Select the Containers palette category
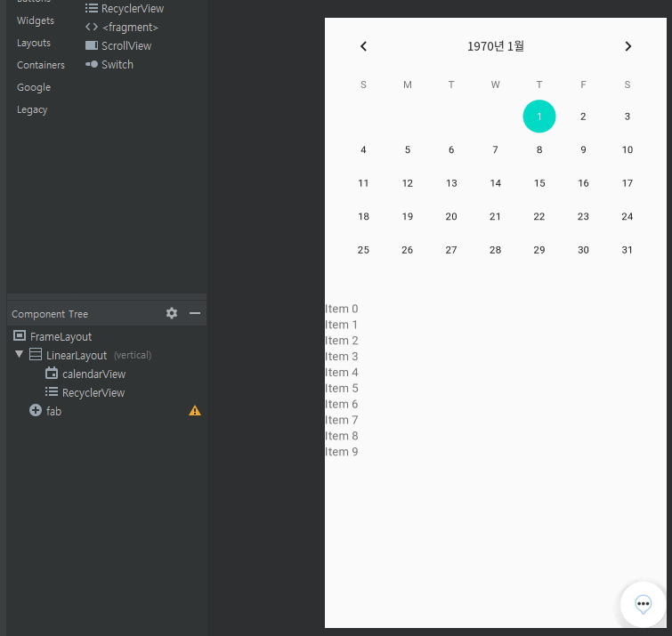672x636 pixels. (41, 65)
